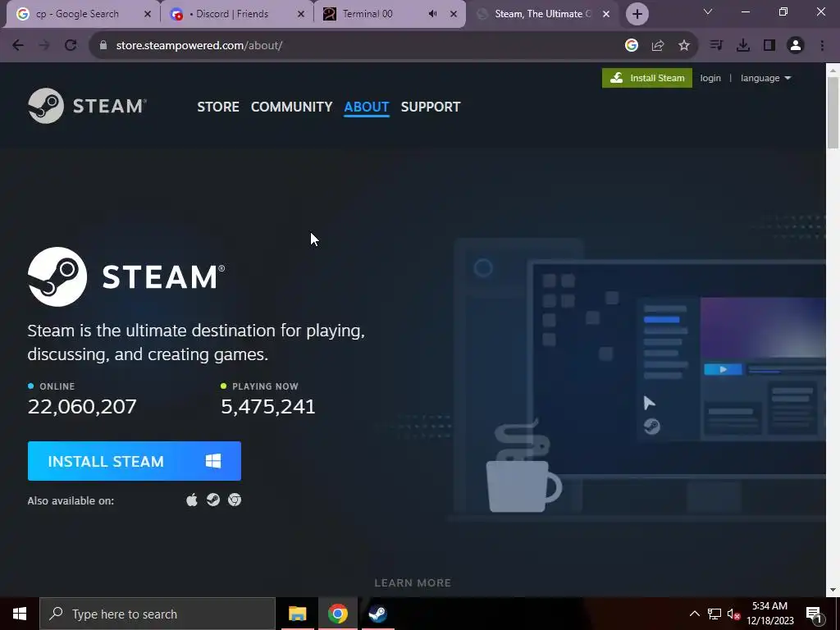View site info via the lock icon
This screenshot has height=630, width=840.
[x=103, y=46]
